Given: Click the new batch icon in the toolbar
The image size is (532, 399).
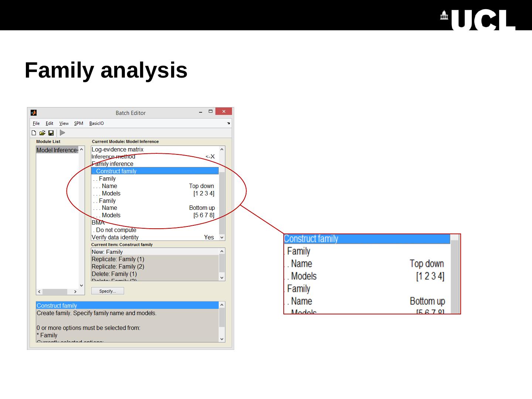Looking at the screenshot, I should click(x=34, y=133).
